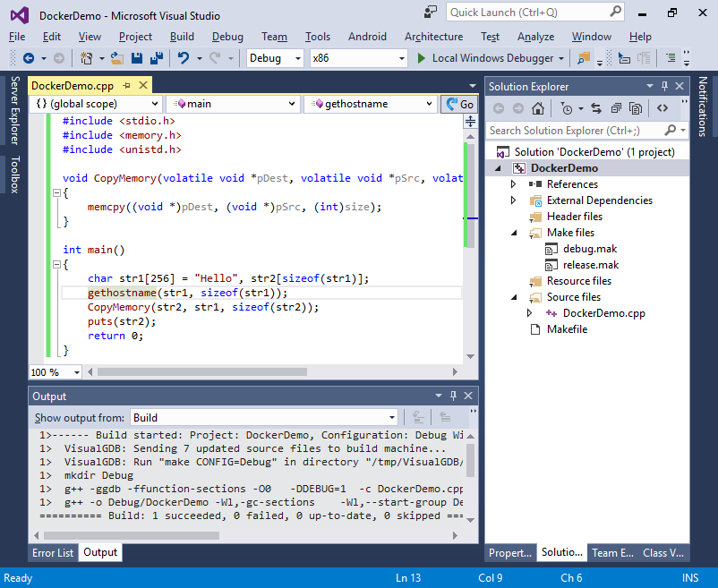
Task: Click the Undo arrow icon
Action: [x=184, y=58]
